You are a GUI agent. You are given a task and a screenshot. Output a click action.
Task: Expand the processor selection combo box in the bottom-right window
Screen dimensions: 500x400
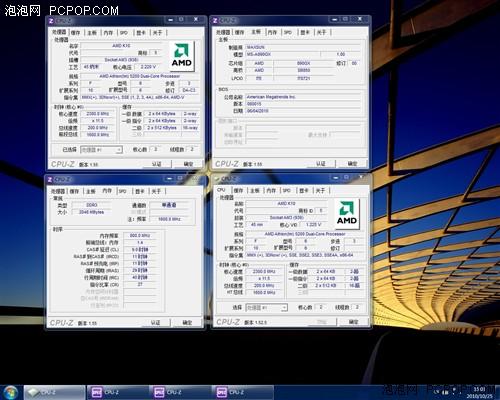266,307
